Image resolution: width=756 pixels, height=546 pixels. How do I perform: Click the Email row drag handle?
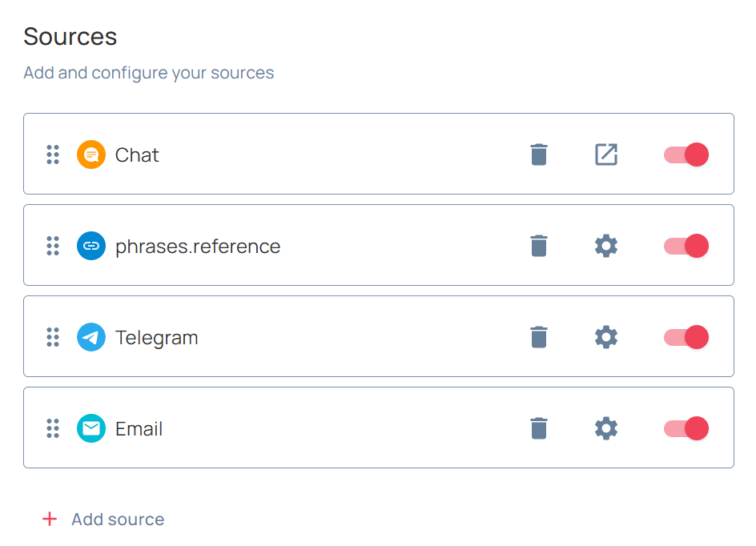(53, 428)
